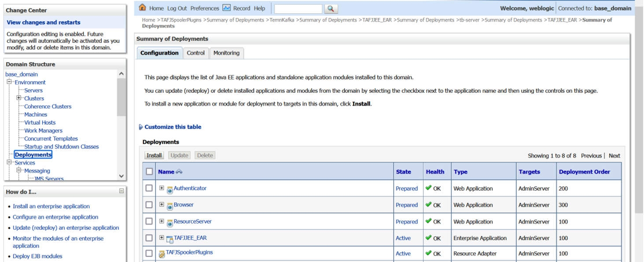This screenshot has height=262, width=644.
Task: Check the Authenticator deployment checkbox
Action: click(x=149, y=188)
